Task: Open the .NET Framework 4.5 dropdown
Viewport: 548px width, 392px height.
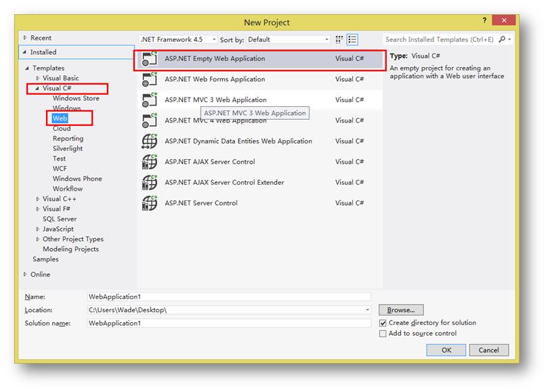Action: [x=179, y=40]
